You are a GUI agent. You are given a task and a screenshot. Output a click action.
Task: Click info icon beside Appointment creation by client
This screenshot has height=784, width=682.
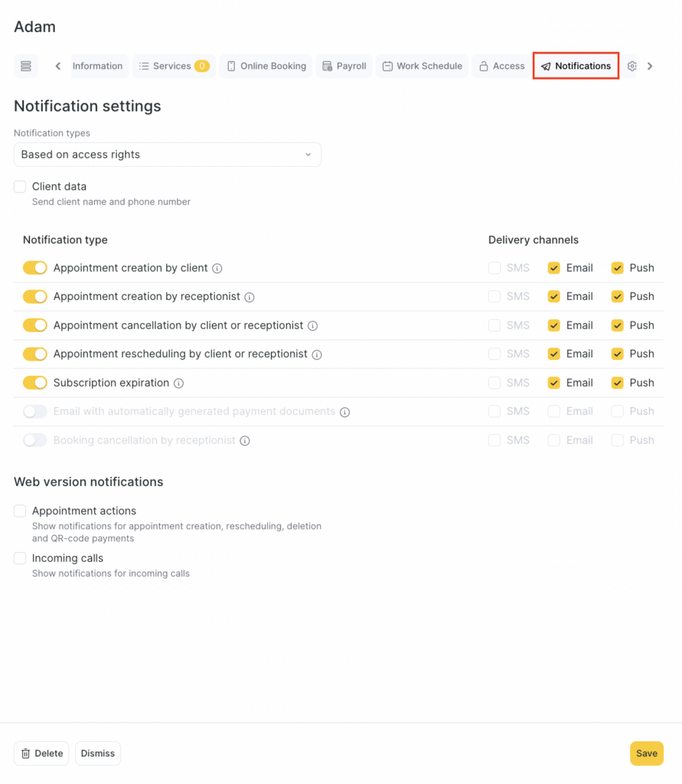click(217, 269)
